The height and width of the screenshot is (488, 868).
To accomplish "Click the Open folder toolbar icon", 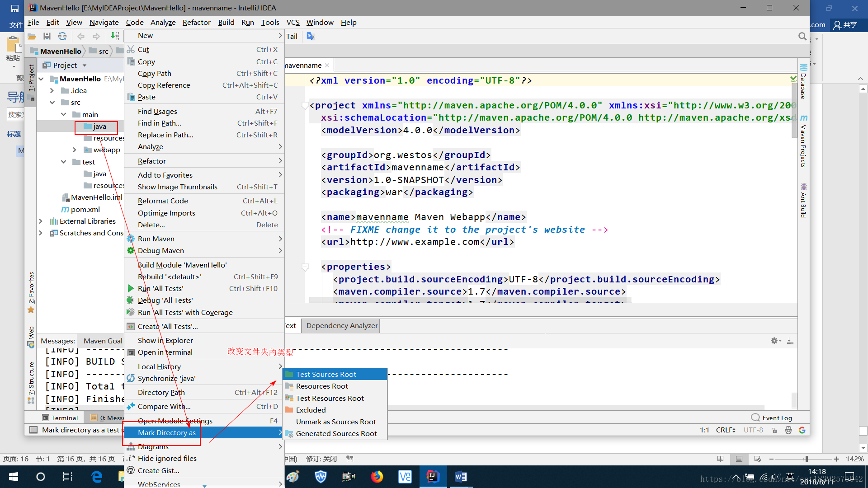I will tap(32, 37).
